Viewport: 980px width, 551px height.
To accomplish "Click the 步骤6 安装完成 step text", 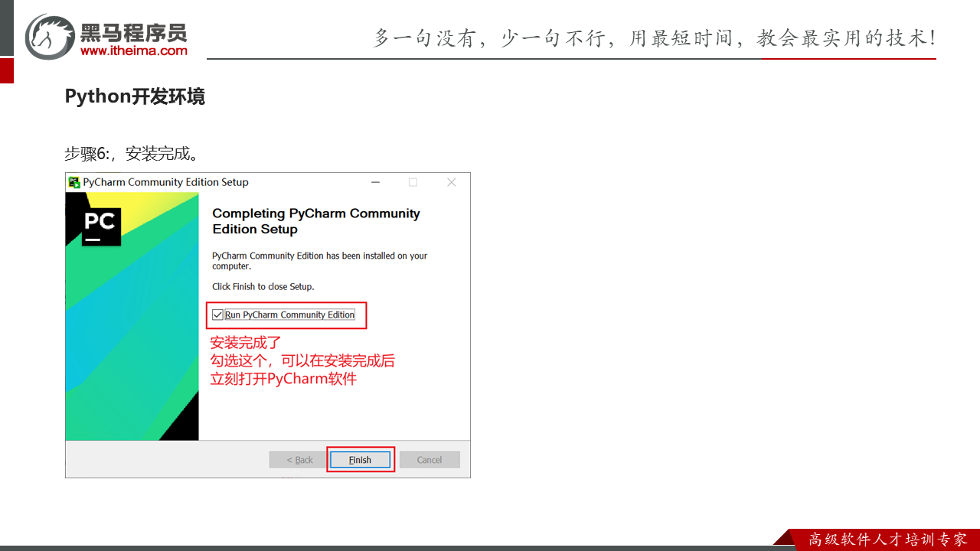I will (x=132, y=154).
